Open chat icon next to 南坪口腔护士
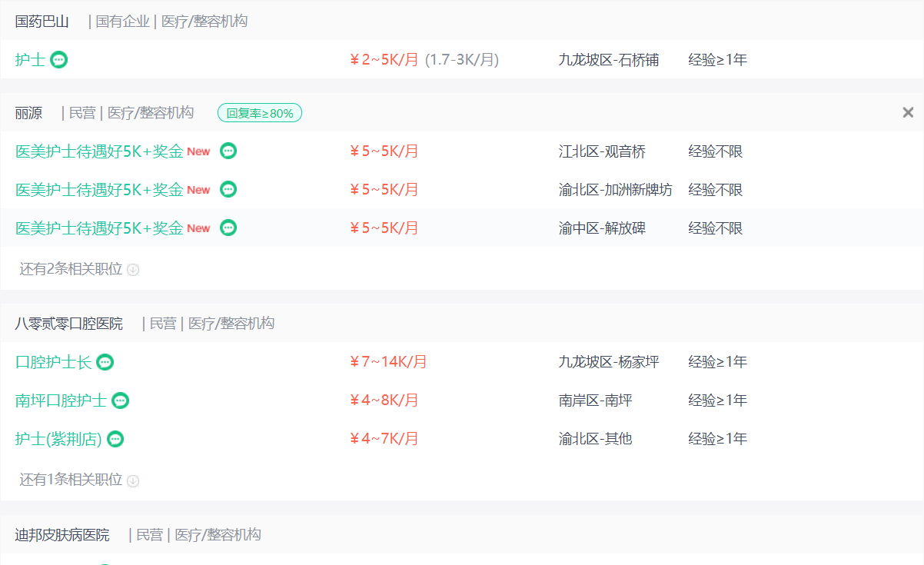The image size is (924, 565). [120, 400]
